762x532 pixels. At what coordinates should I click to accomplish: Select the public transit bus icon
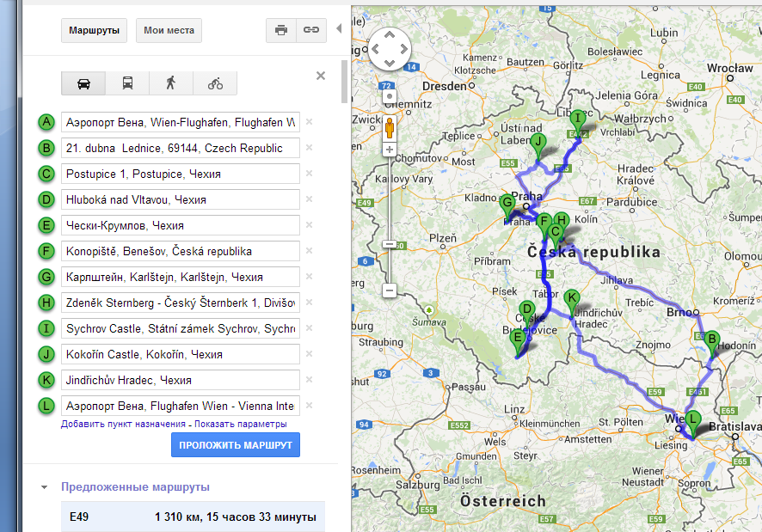pyautogui.click(x=127, y=83)
